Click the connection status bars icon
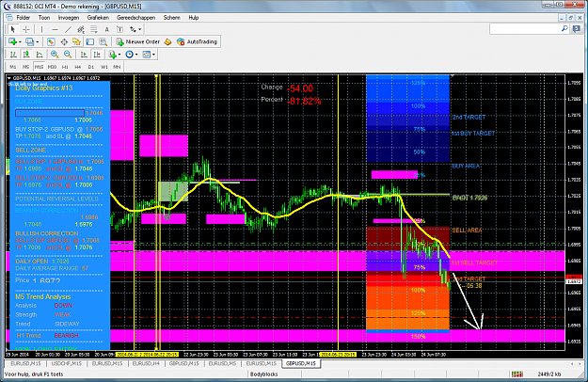This screenshot has width=588, height=382. (x=517, y=374)
